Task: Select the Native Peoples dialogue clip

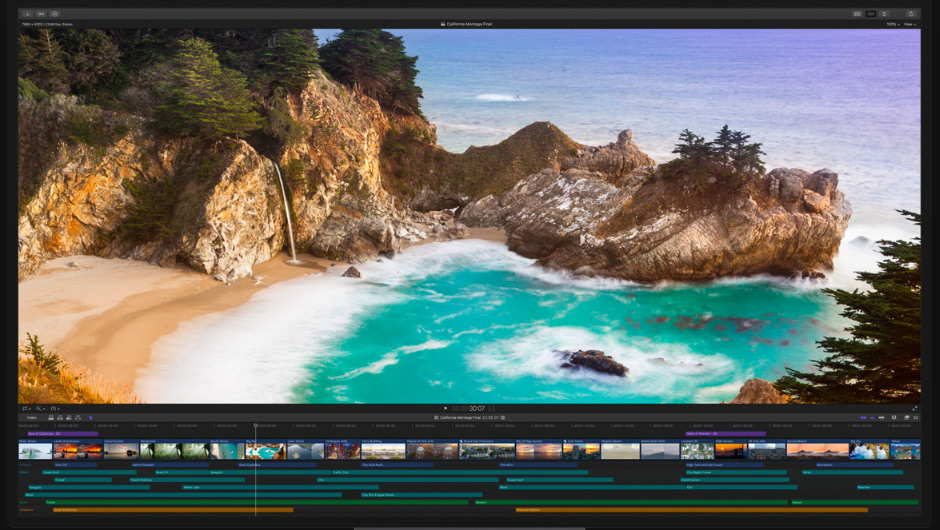Action: click(x=170, y=465)
